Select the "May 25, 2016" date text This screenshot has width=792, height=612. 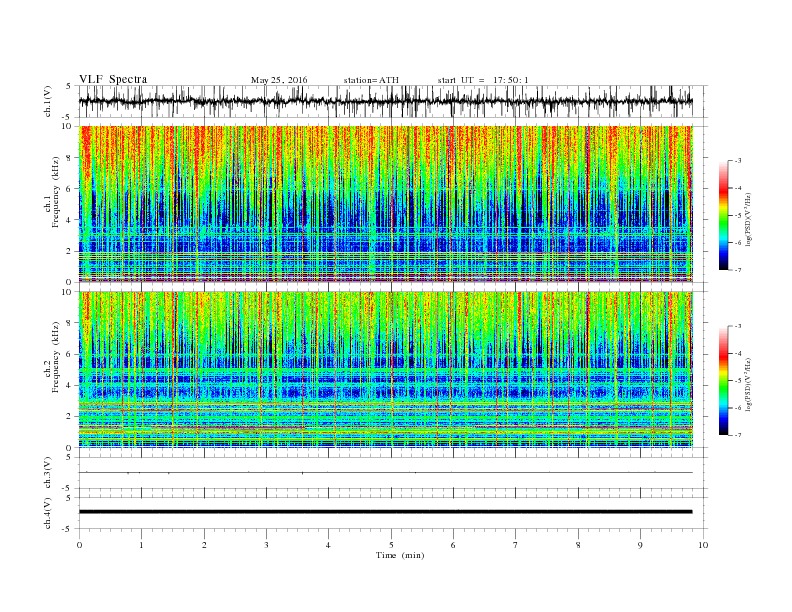(279, 80)
